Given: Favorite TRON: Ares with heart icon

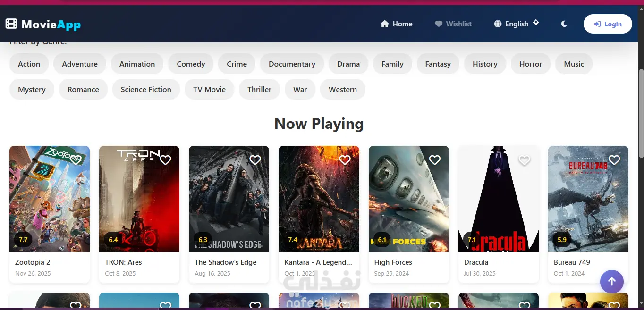Looking at the screenshot, I should [165, 160].
